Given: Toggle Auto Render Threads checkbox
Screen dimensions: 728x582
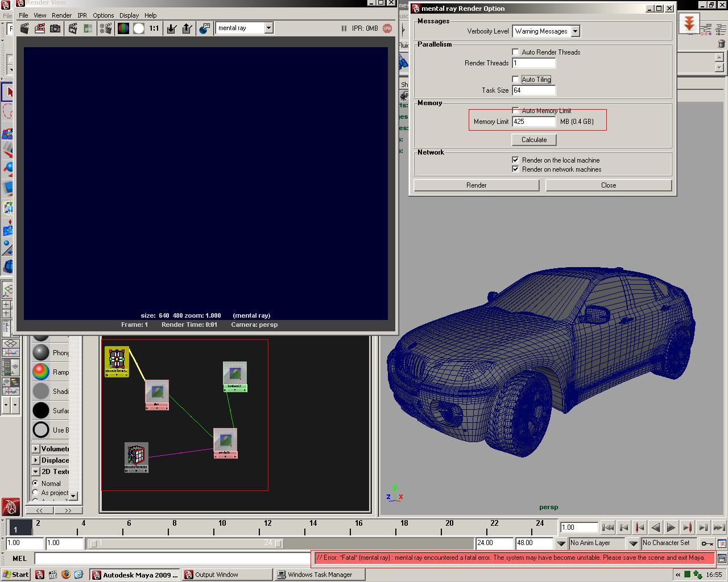Looking at the screenshot, I should (x=515, y=52).
